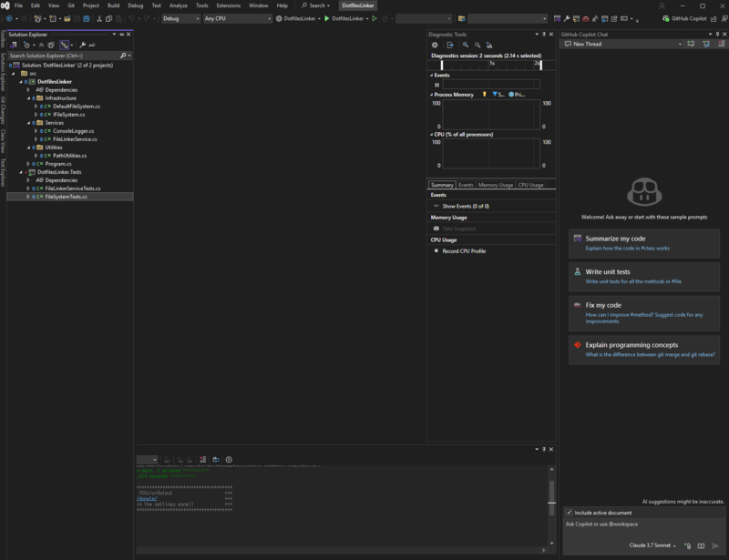This screenshot has height=560, width=729.
Task: Click Write unit tests prompt
Action: (644, 277)
